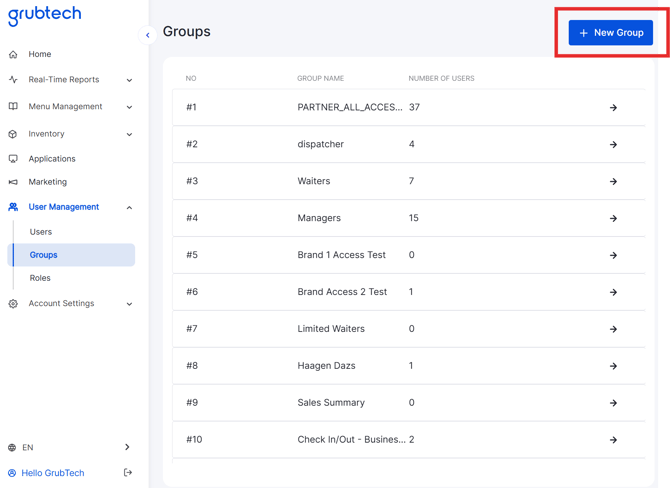The height and width of the screenshot is (488, 670).
Task: Create a group with New Group button
Action: 611,32
